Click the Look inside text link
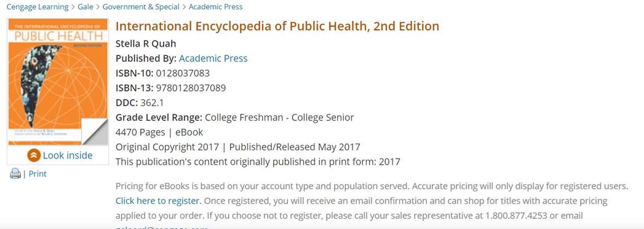This screenshot has width=644, height=229. (68, 155)
